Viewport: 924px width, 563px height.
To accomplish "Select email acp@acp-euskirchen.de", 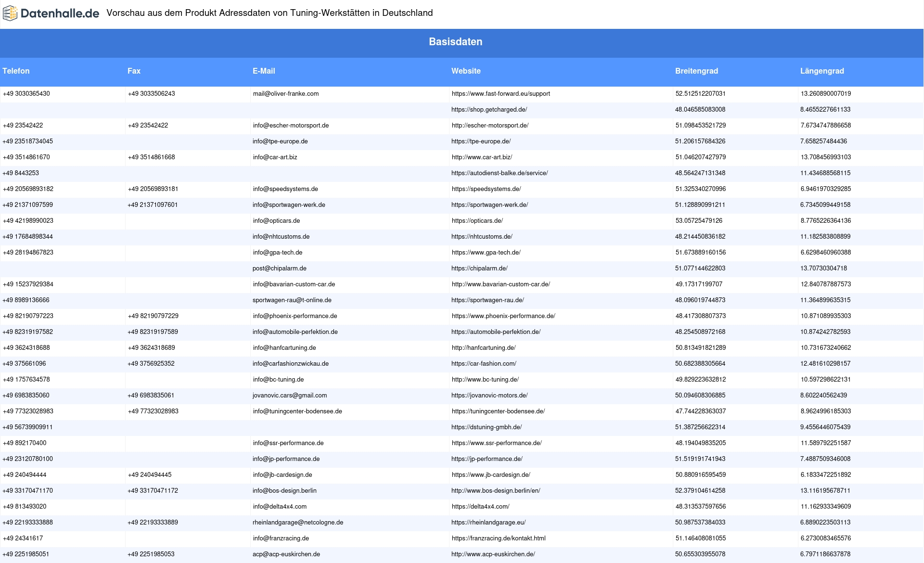I will pos(286,554).
